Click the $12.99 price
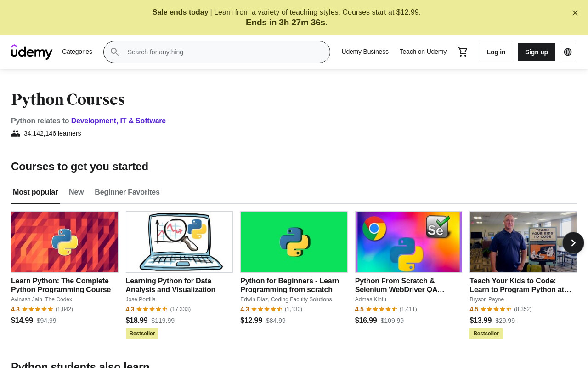 coord(251,321)
